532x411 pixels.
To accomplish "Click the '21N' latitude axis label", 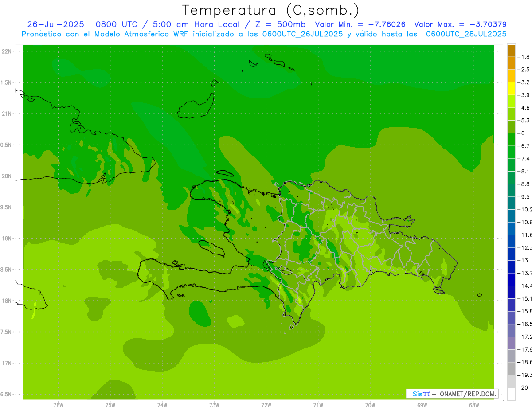I will (6, 114).
